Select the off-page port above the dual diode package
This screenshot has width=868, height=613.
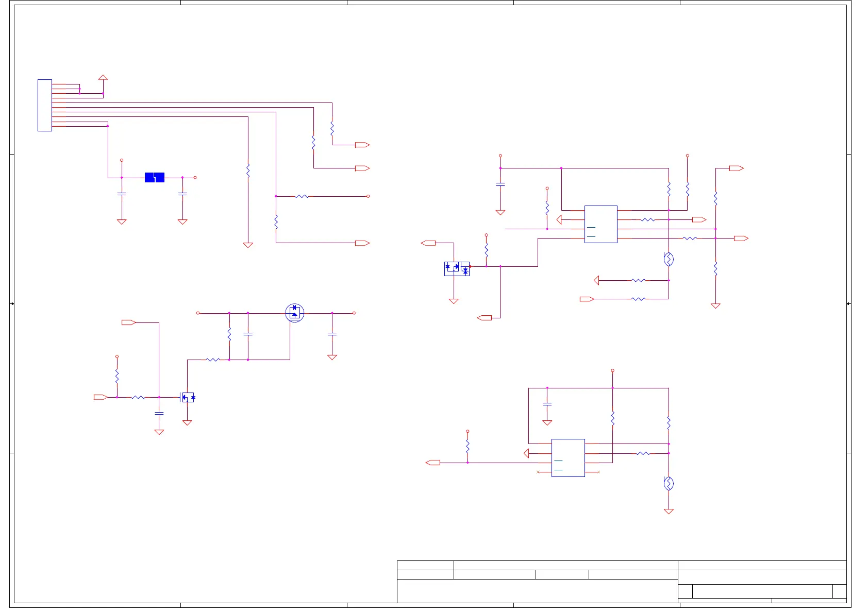(428, 243)
